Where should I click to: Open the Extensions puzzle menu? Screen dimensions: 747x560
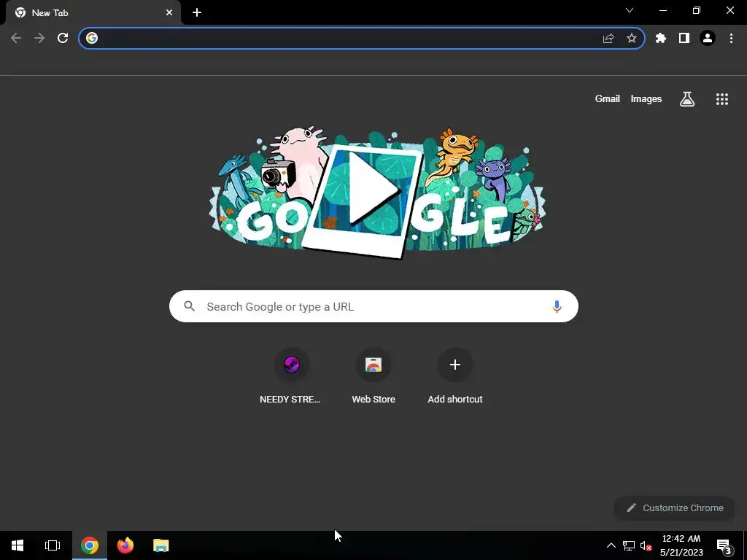click(x=660, y=38)
